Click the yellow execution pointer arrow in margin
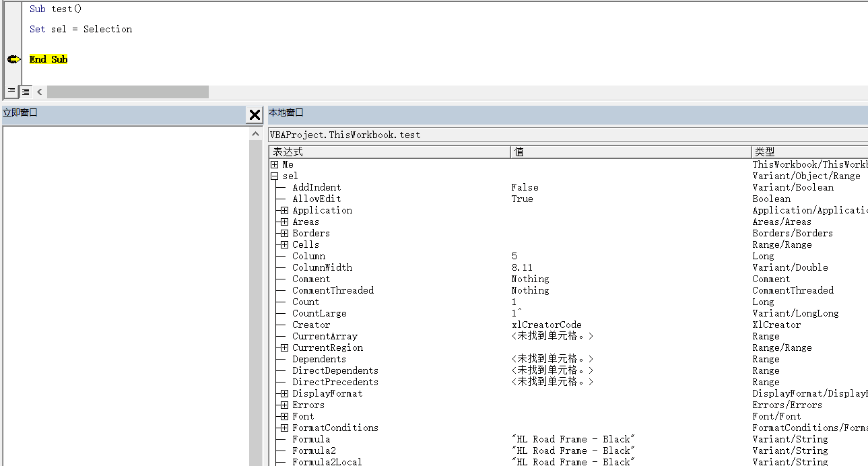 14,59
